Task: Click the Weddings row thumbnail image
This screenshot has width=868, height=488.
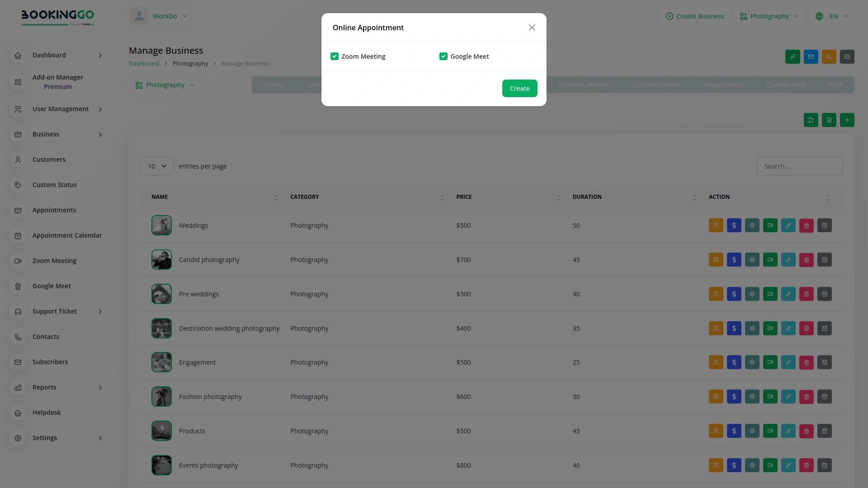Action: [161, 225]
